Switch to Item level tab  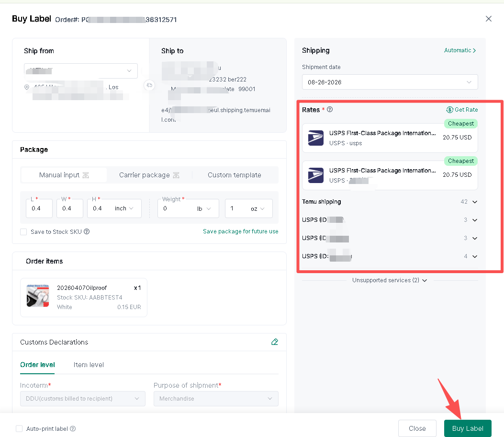pos(89,365)
